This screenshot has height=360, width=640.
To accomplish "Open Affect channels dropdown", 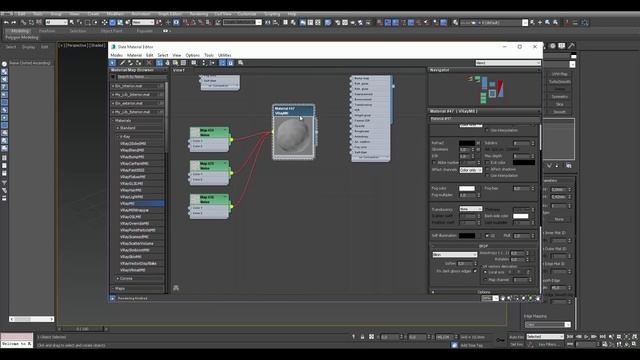I will coord(471,170).
